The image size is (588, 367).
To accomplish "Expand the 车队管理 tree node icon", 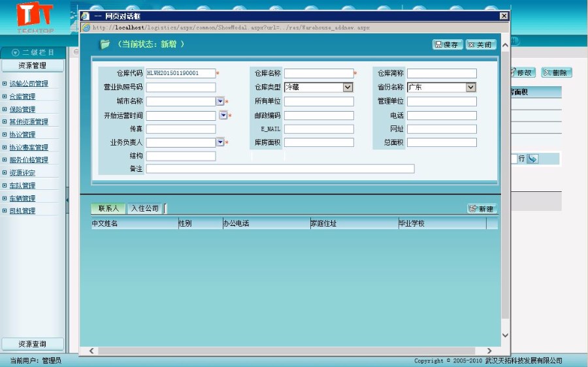I will 5,185.
